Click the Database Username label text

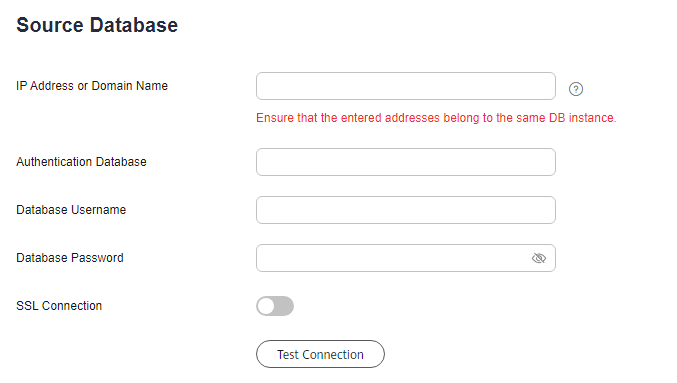coord(71,210)
